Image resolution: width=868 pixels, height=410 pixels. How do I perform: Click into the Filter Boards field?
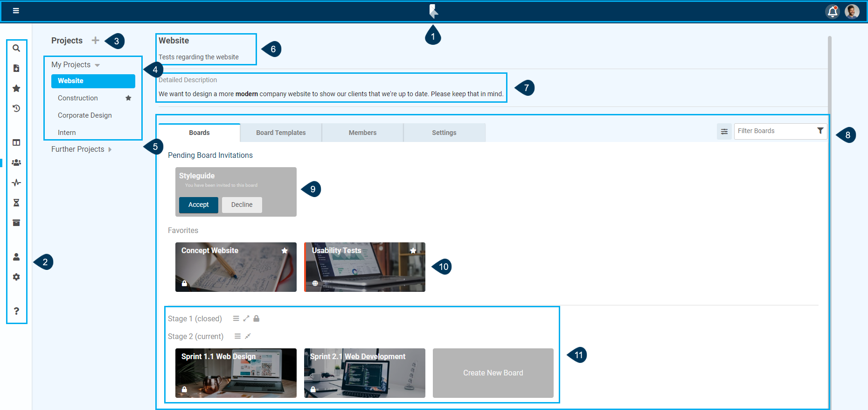pyautogui.click(x=774, y=131)
